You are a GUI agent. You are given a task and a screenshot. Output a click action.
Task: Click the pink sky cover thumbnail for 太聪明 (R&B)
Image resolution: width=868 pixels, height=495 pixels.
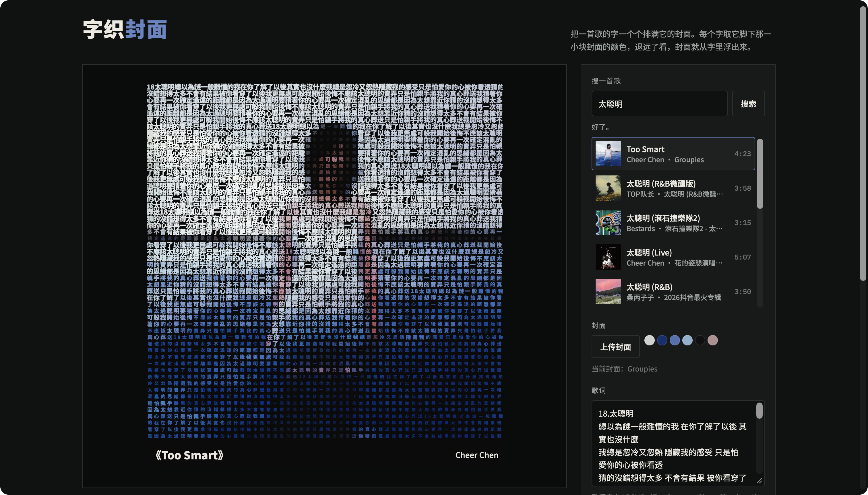tap(608, 291)
